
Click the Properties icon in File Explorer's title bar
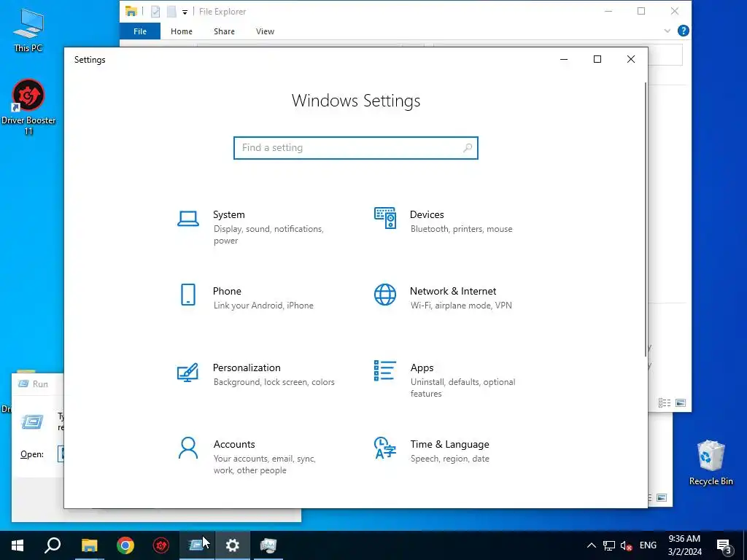click(155, 12)
